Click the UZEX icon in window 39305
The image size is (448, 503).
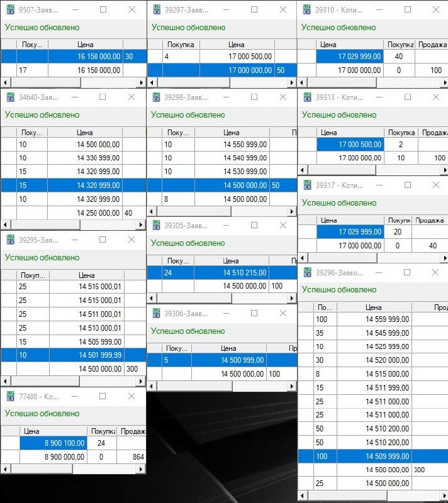[156, 225]
